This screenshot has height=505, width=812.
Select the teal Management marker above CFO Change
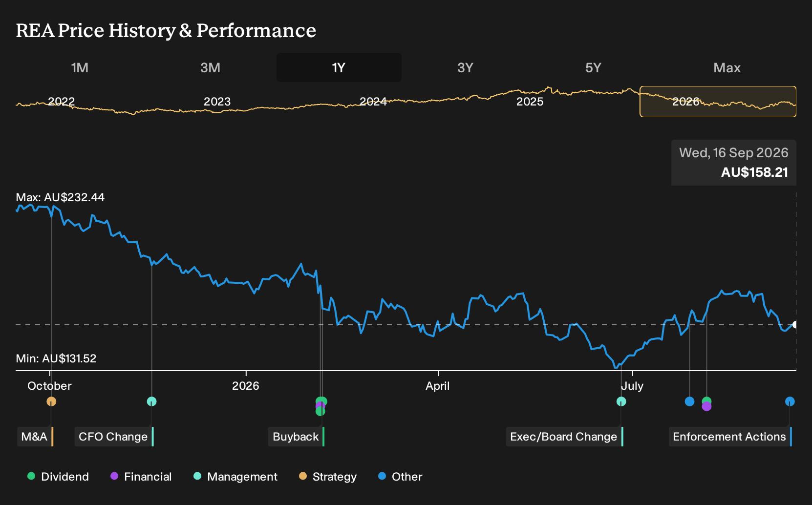tap(152, 401)
